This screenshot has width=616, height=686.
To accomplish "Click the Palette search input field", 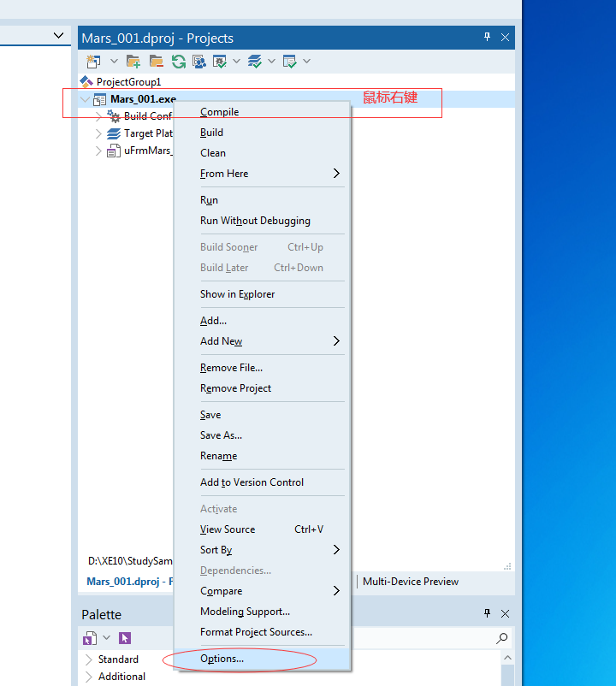I will (x=422, y=638).
